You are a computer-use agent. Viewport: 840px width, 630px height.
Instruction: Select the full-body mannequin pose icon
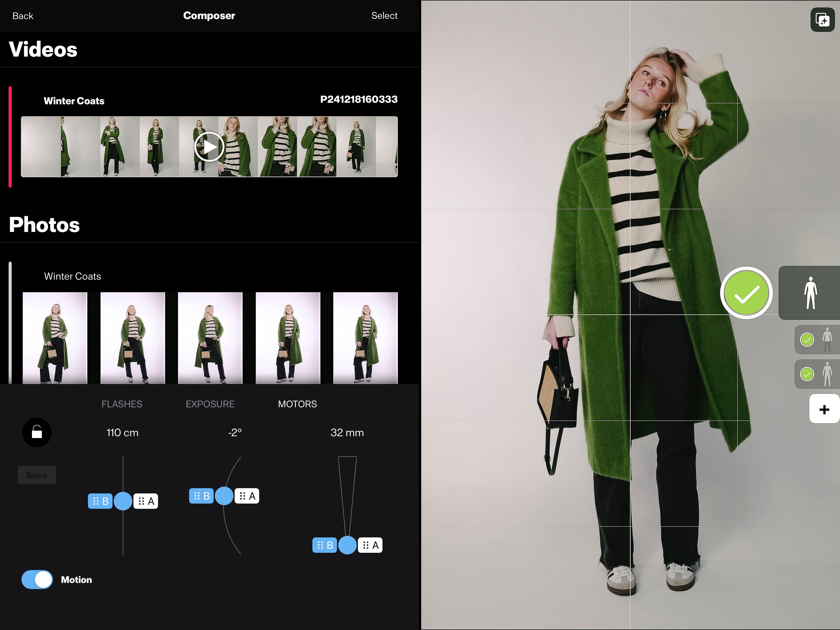tap(810, 293)
